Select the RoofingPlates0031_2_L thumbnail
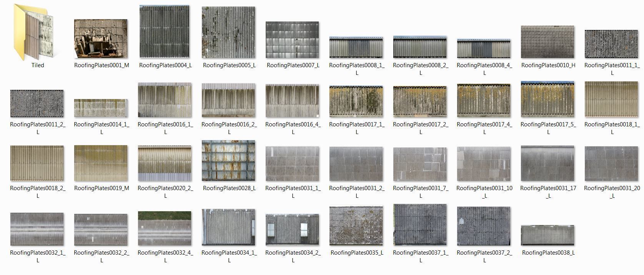 coord(356,164)
